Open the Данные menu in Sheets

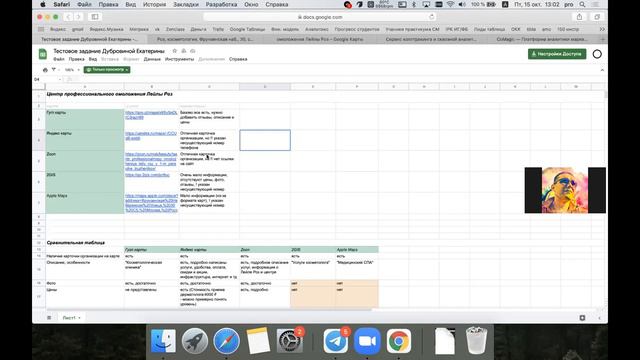[152, 59]
